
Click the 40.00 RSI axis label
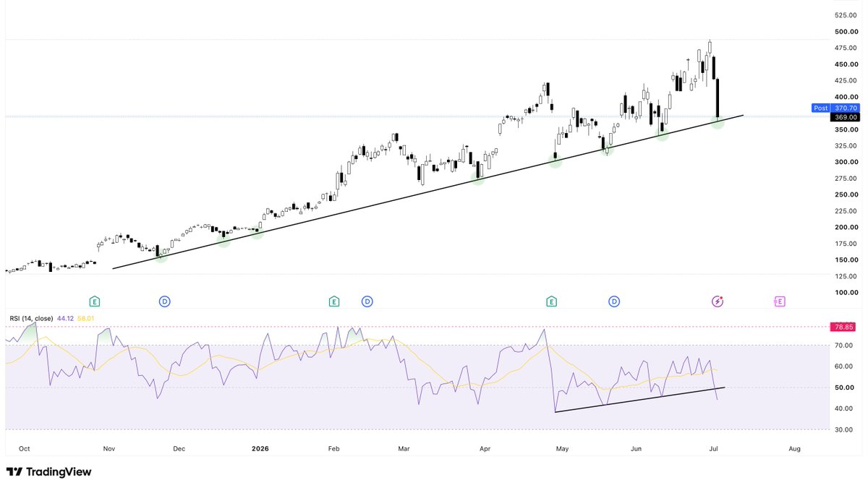pos(843,408)
